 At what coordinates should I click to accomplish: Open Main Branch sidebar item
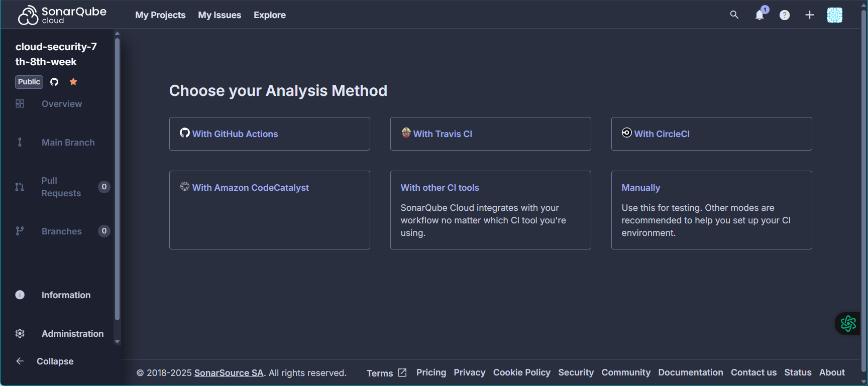click(x=68, y=143)
